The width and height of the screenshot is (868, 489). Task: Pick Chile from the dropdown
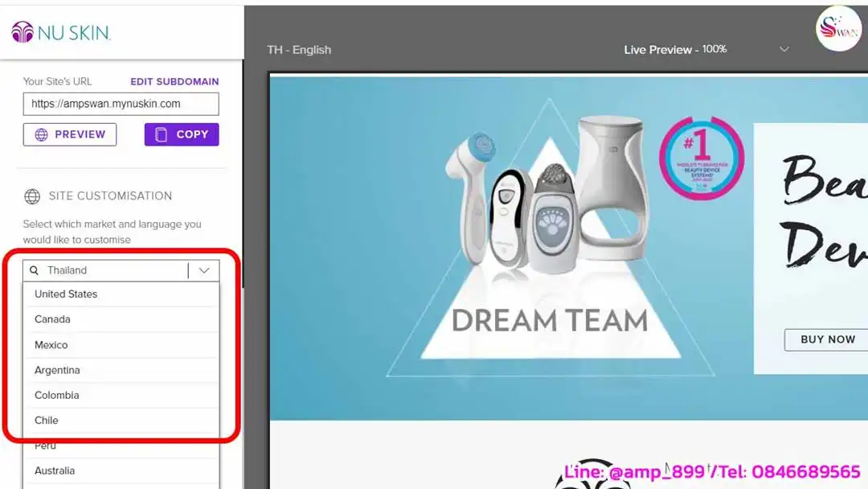[x=47, y=420]
